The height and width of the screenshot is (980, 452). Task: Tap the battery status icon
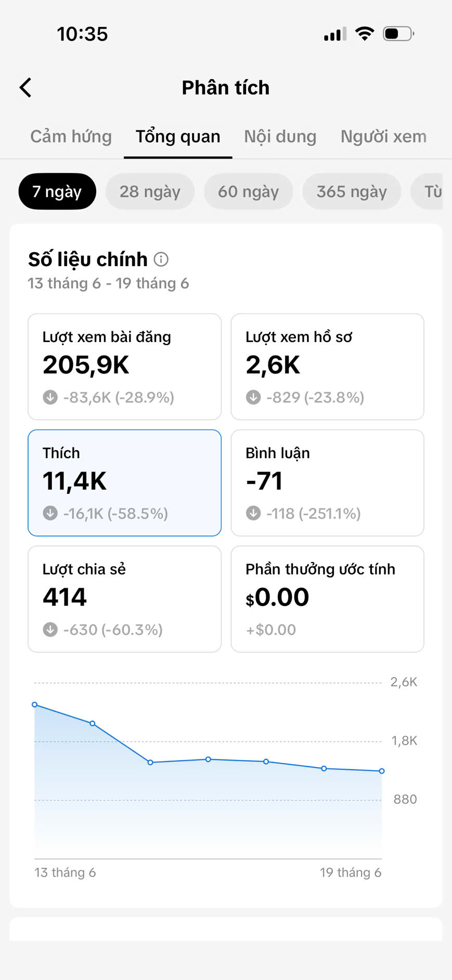(398, 34)
